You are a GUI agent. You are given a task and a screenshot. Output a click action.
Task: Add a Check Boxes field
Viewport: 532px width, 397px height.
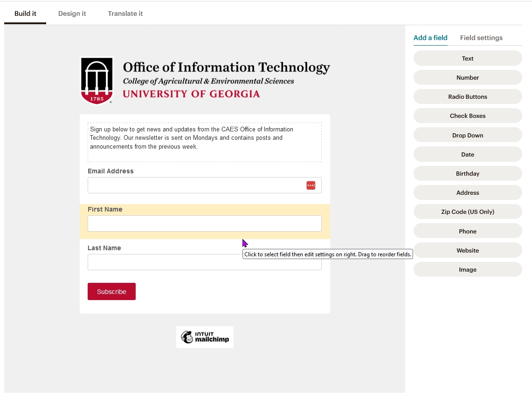pos(468,116)
